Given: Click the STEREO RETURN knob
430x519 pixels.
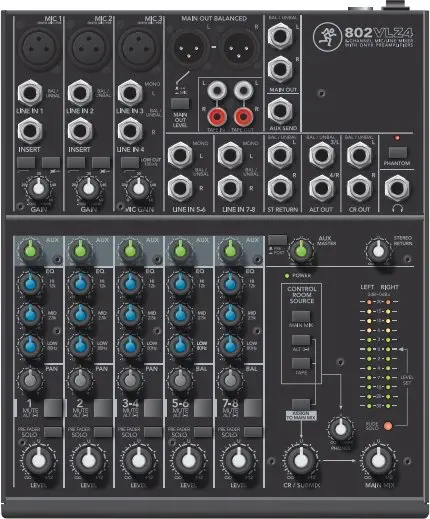Looking at the screenshot, I should point(378,251).
